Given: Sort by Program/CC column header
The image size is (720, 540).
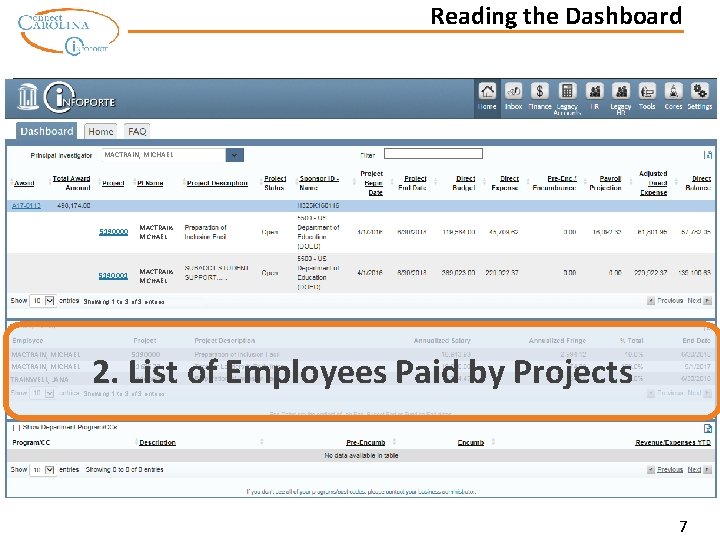Looking at the screenshot, I should point(31,442).
